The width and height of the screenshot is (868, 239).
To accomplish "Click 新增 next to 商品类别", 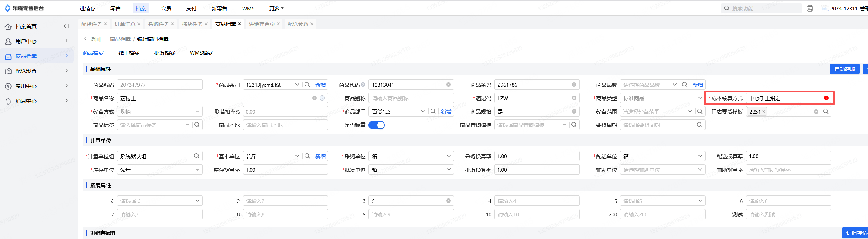I will tap(320, 85).
